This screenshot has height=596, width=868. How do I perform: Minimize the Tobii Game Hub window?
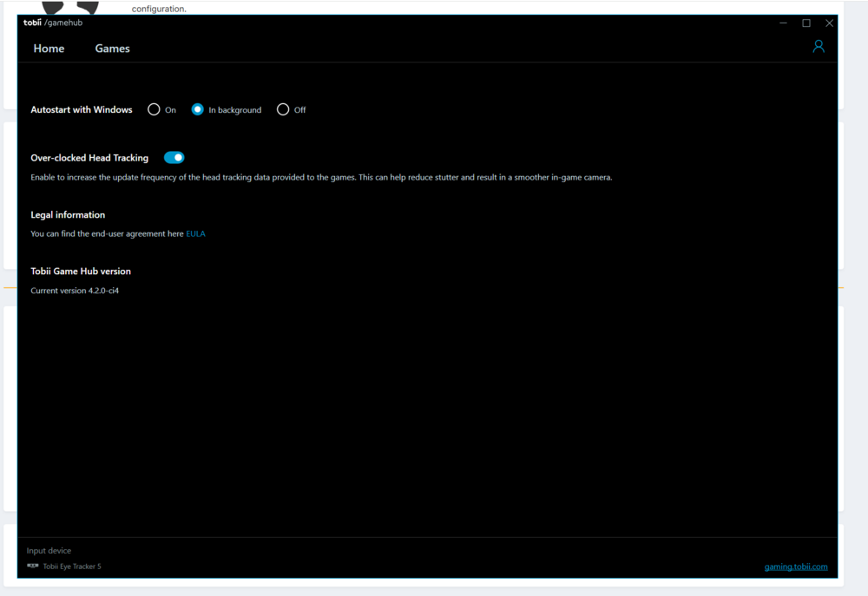[783, 23]
